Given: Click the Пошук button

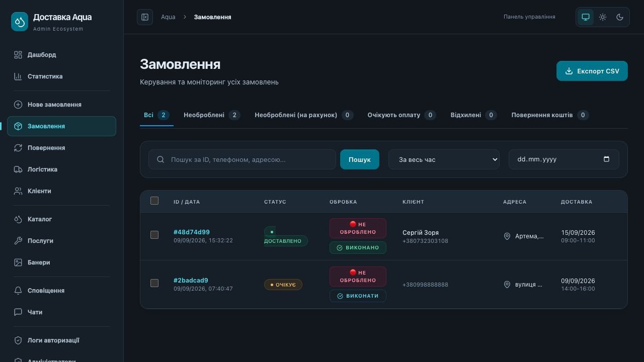Looking at the screenshot, I should (x=360, y=159).
